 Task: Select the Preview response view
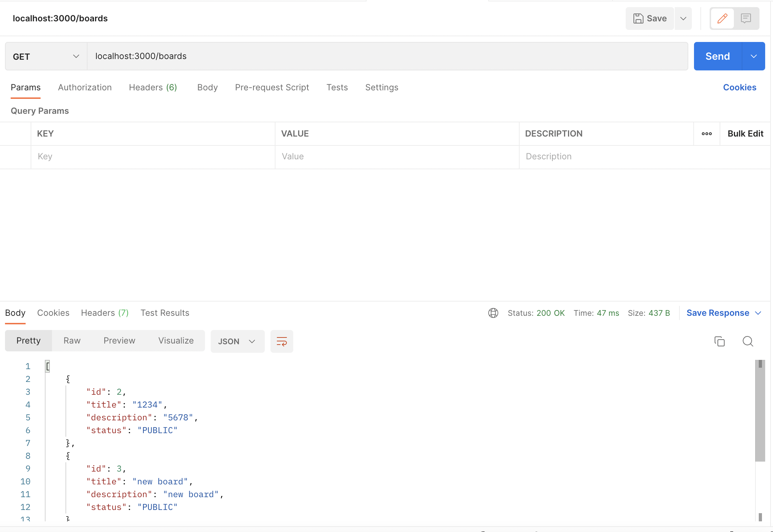tap(119, 341)
